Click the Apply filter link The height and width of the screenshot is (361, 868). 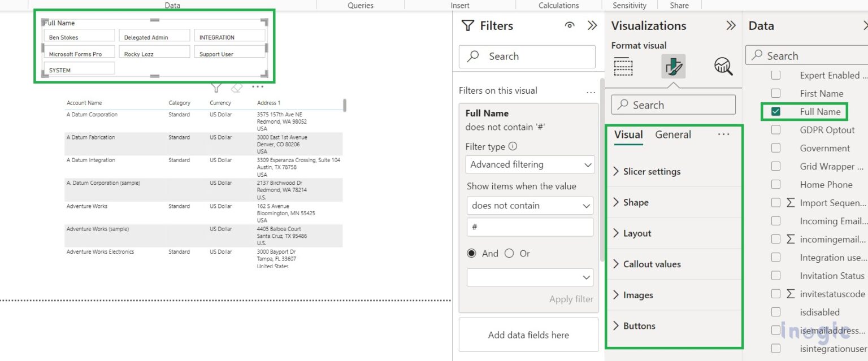[571, 299]
